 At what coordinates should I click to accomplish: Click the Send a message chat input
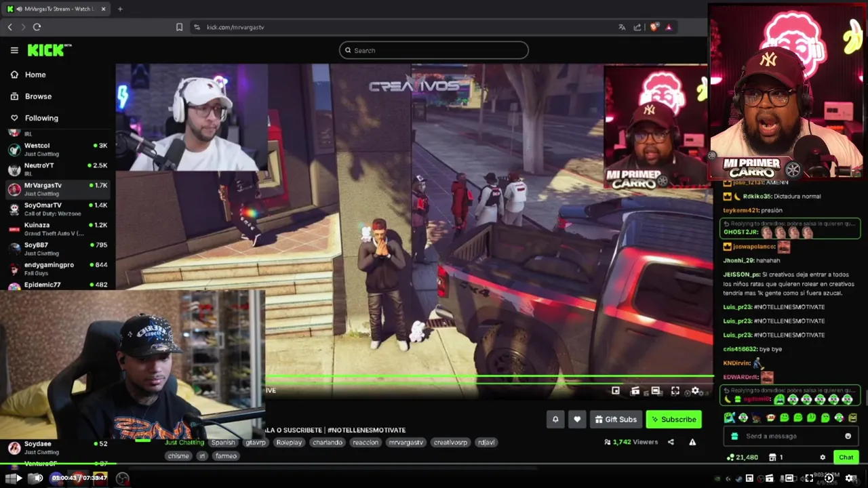[790, 436]
